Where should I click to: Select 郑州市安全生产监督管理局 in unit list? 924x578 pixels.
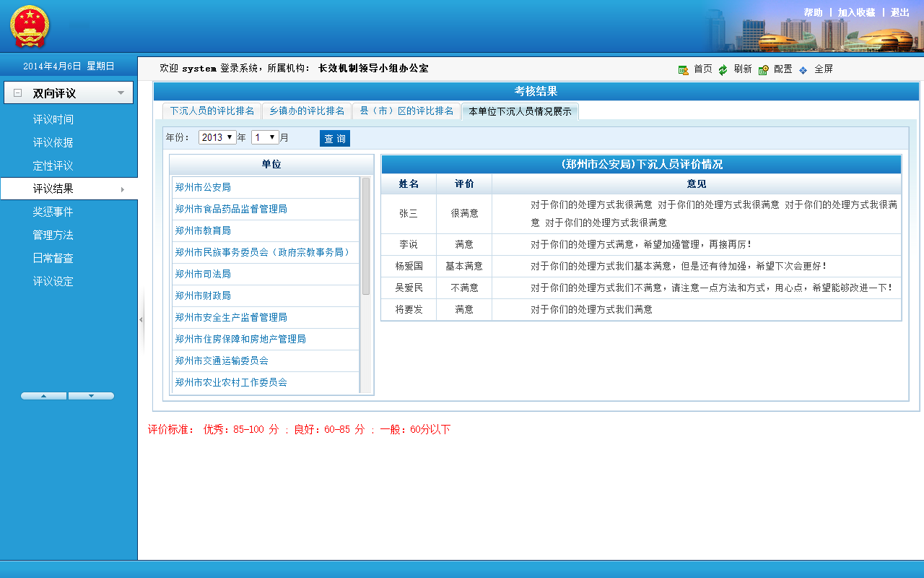266,317
